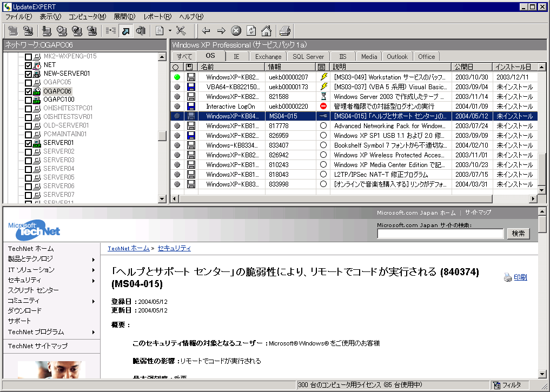Click the computer with light bulb toolbar icon
Viewport: 550px width, 392px height.
(x=28, y=31)
